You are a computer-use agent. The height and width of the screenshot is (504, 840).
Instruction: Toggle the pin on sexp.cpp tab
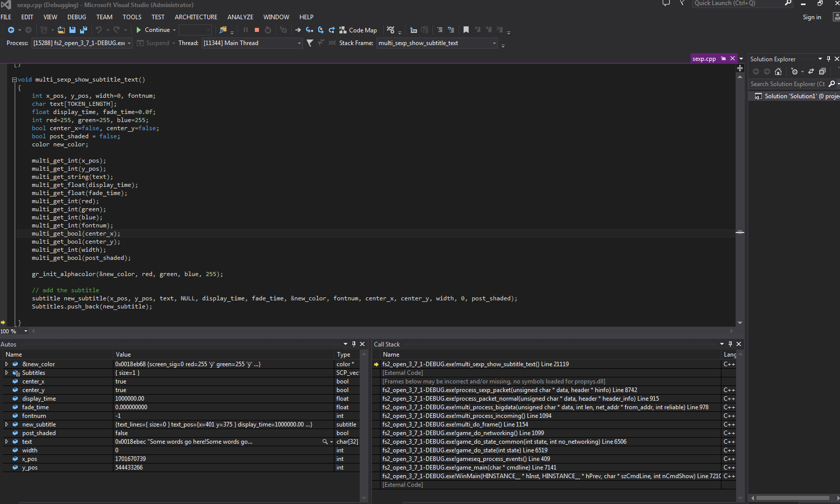pos(723,59)
